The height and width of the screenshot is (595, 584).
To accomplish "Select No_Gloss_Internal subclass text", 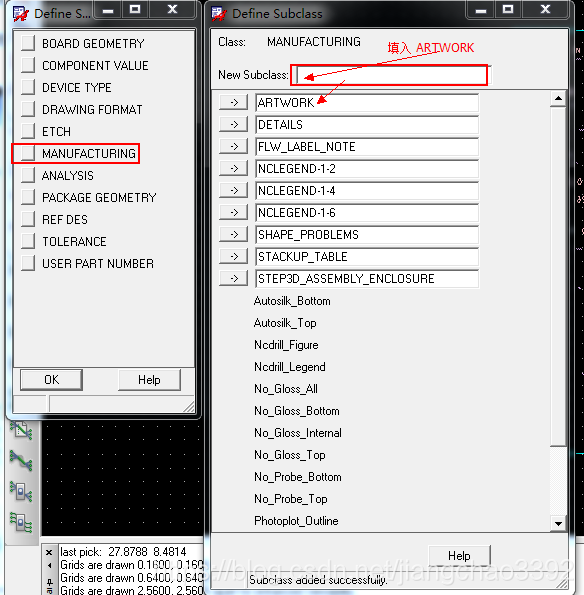I will coord(298,433).
